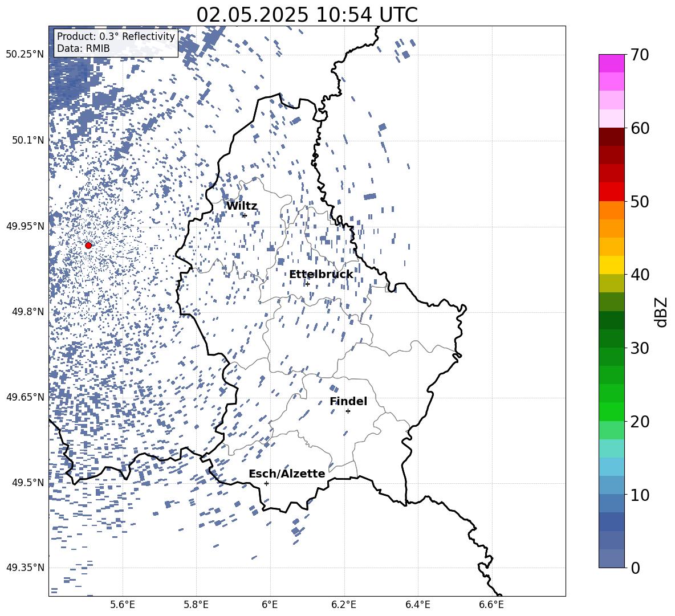
Task: Click the 6.4°E longitude label
Action: 417,605
